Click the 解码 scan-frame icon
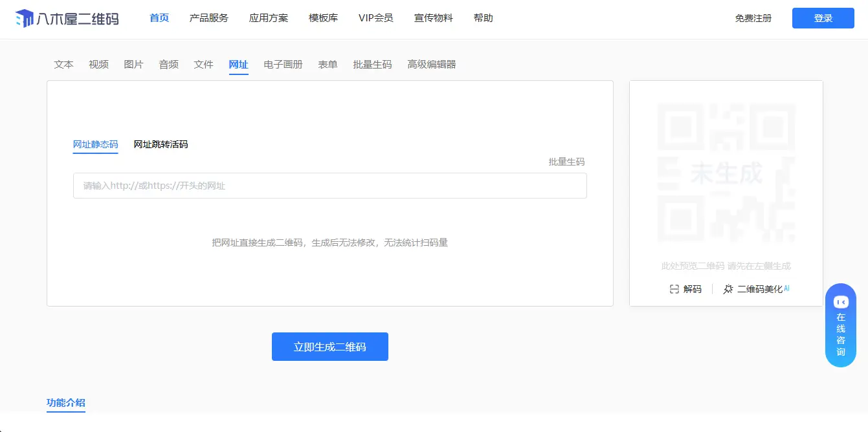The image size is (868, 432). (x=673, y=289)
